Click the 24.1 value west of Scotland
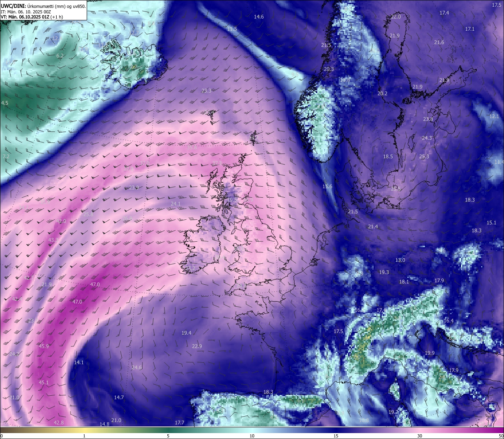Viewport: 504px width, 439px height. (176, 204)
